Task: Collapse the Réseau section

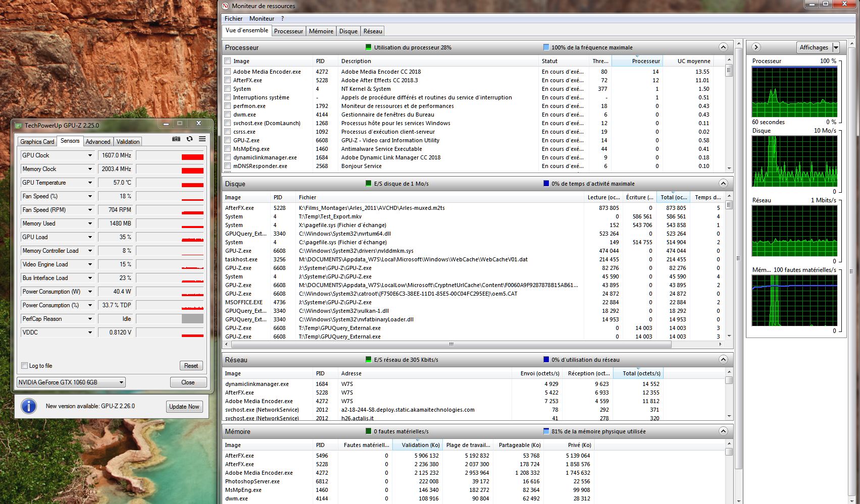Action: (723, 360)
